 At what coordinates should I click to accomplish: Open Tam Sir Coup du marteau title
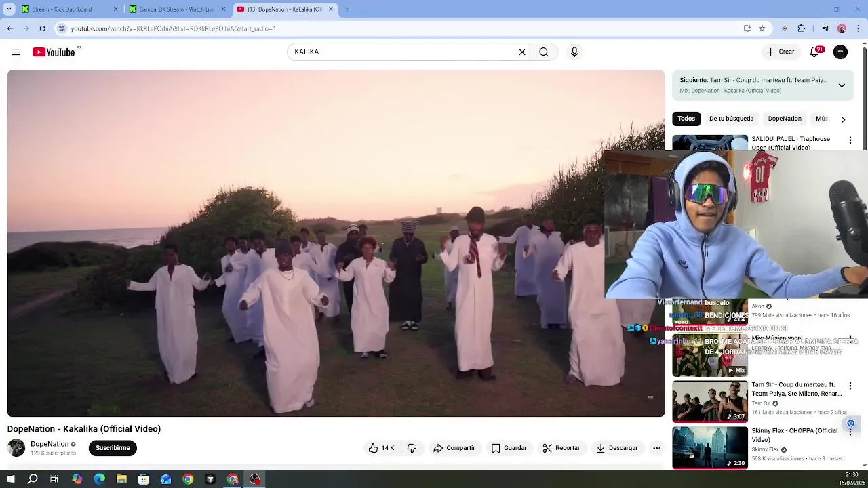click(797, 389)
